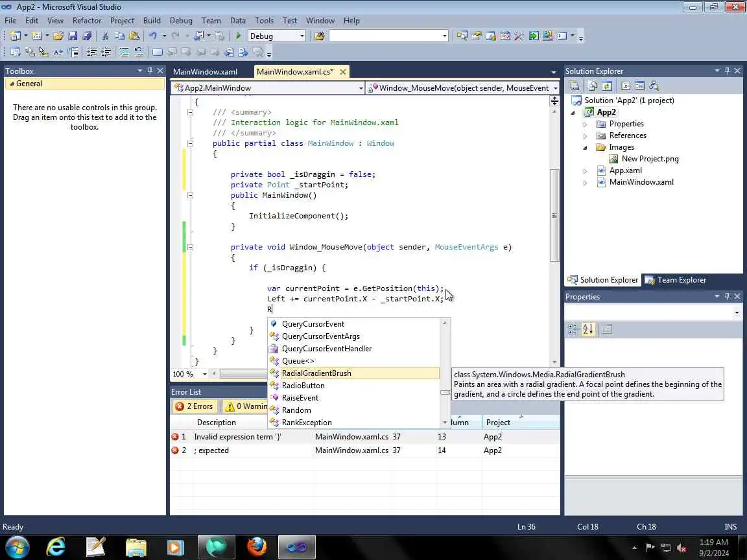
Task: Toggle auto-hide pin on the Properties panel
Action: pos(727,296)
